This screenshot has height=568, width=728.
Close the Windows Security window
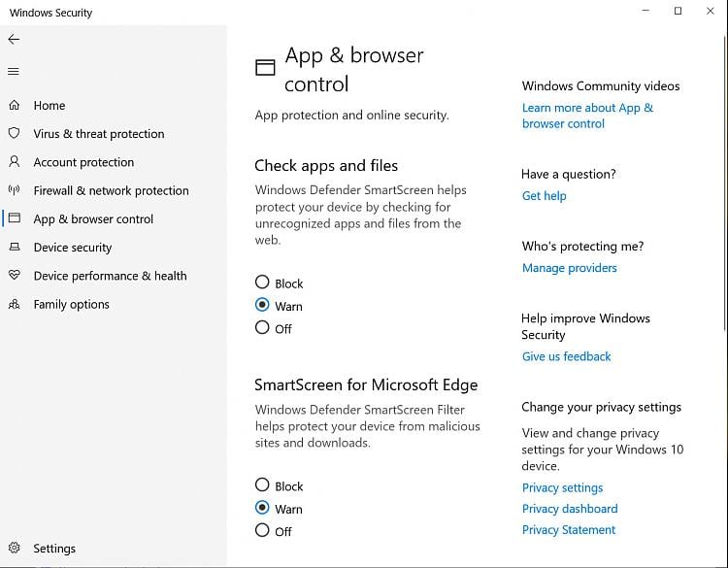coord(710,11)
